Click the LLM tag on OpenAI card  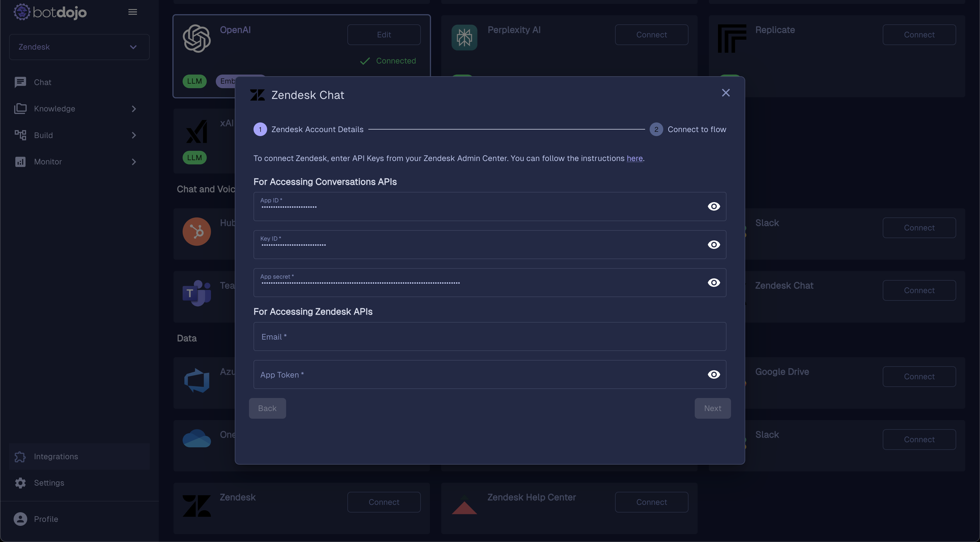(x=195, y=81)
